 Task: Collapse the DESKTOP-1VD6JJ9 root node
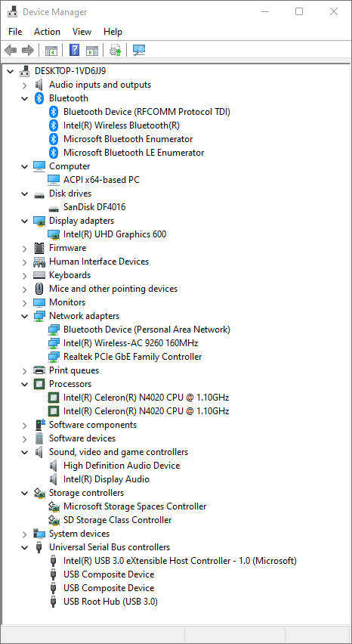point(11,72)
